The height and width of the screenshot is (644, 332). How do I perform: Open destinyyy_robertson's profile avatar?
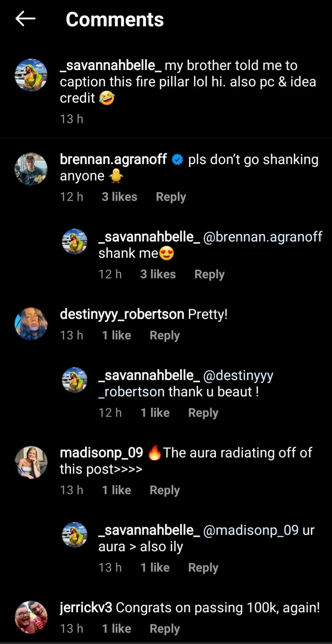click(x=31, y=324)
